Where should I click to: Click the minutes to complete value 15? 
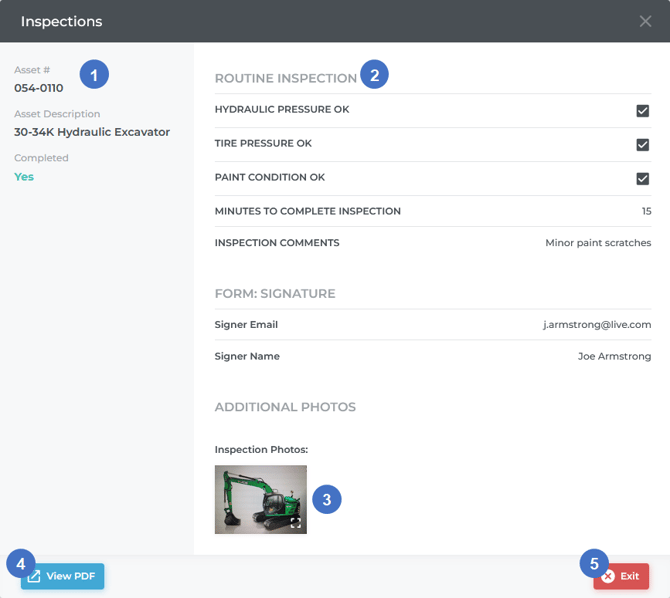click(x=646, y=211)
